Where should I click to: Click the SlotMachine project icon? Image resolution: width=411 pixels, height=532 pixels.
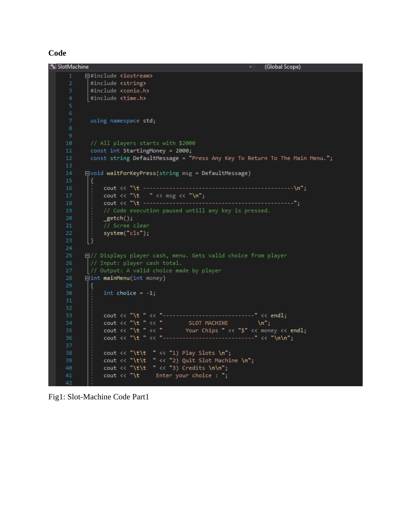pos(53,67)
